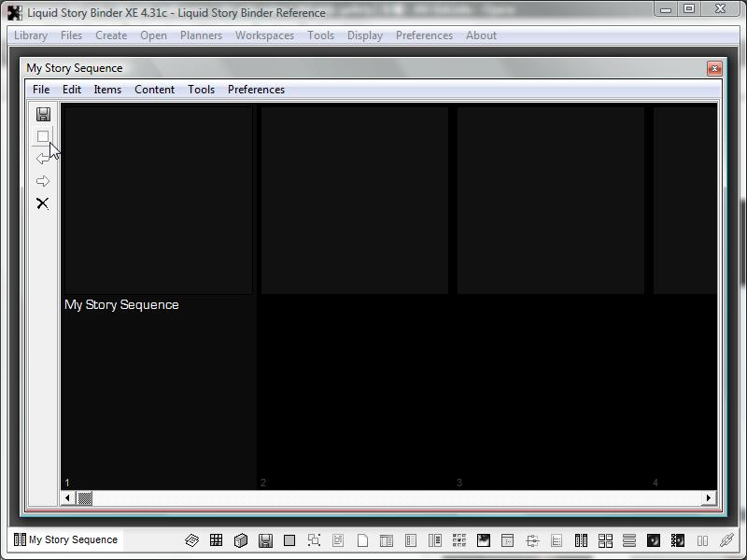The height and width of the screenshot is (560, 747).
Task: Click the empty square icon in sidebar
Action: tap(43, 136)
